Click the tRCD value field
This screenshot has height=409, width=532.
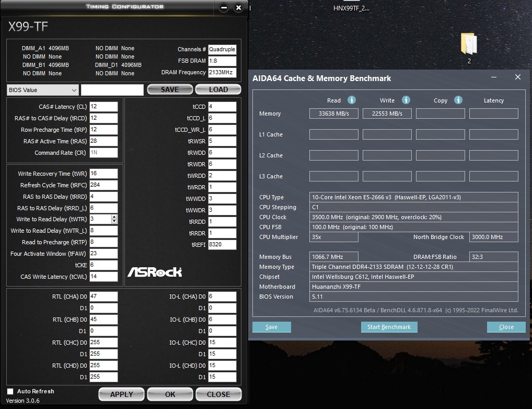[x=103, y=118]
